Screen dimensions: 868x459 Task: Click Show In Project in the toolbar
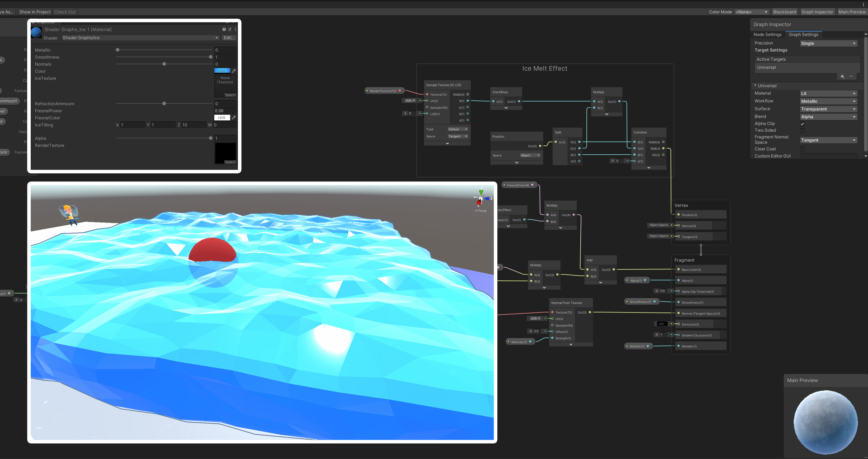point(34,12)
